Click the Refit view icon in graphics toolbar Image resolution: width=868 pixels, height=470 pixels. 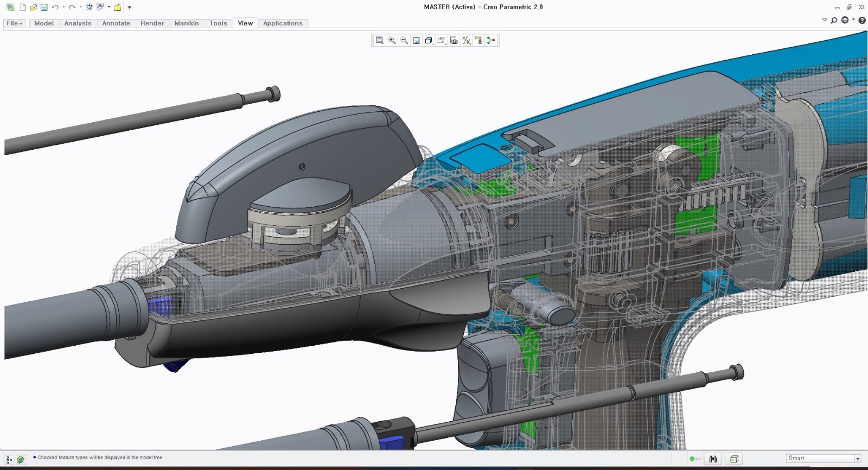coord(379,40)
